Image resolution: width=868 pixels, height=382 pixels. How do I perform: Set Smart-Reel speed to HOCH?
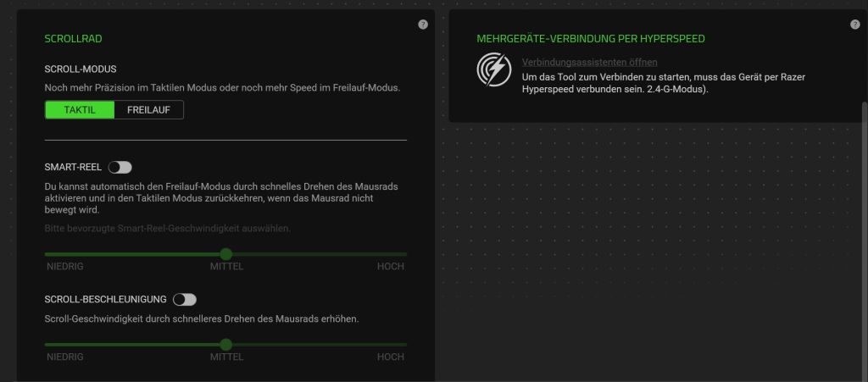click(390, 267)
